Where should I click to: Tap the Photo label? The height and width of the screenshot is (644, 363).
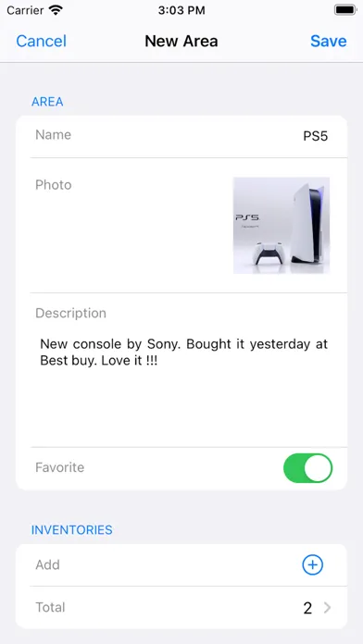pos(54,185)
